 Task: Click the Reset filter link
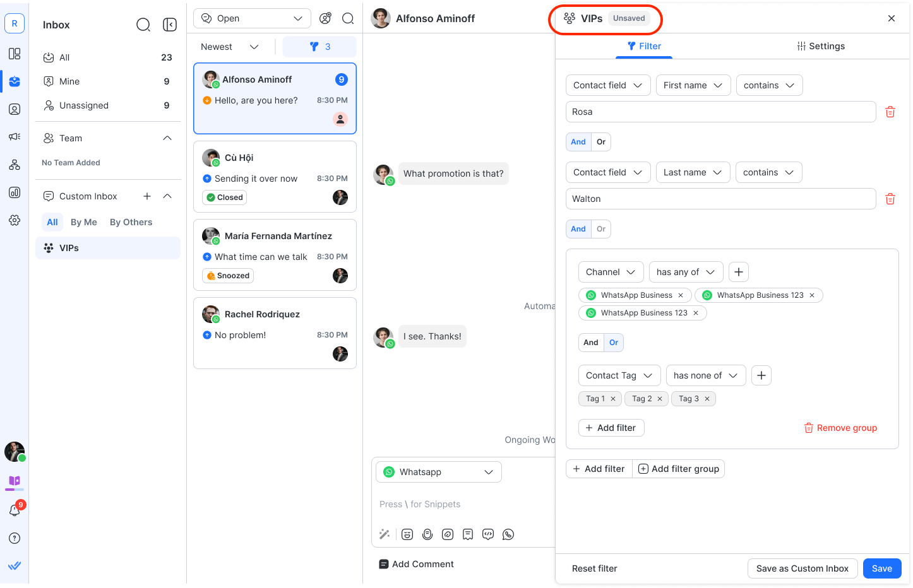click(594, 568)
